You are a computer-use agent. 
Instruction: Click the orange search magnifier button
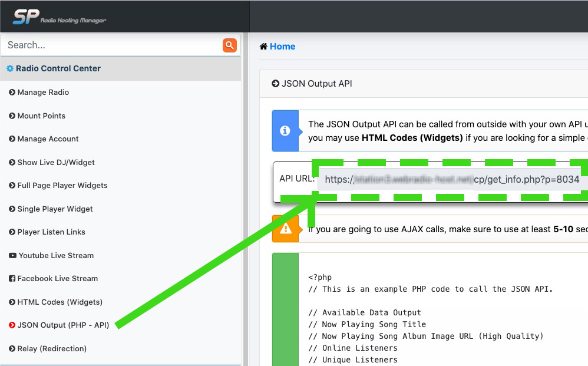coord(229,45)
